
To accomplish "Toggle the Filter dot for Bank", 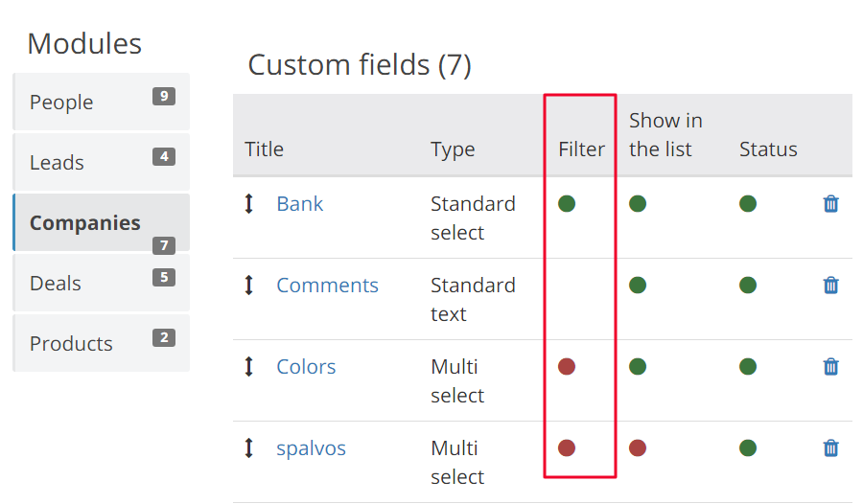I will pyautogui.click(x=567, y=203).
